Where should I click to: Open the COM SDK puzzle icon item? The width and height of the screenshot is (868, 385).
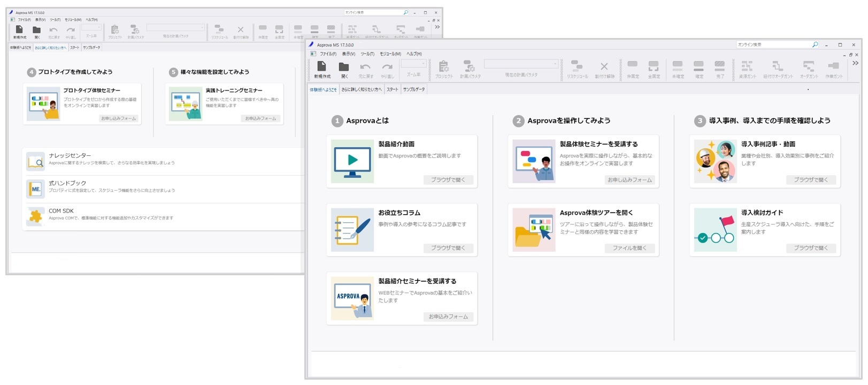click(x=36, y=216)
